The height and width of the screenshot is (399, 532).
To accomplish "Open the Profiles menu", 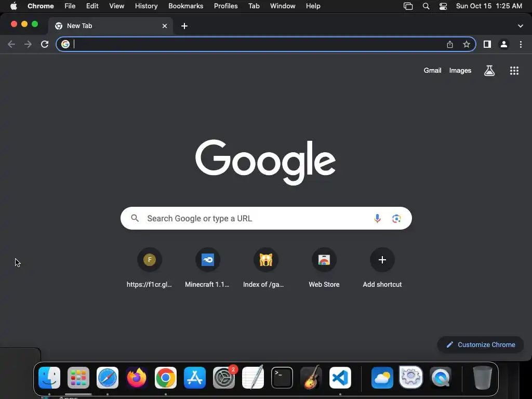I will click(x=225, y=6).
